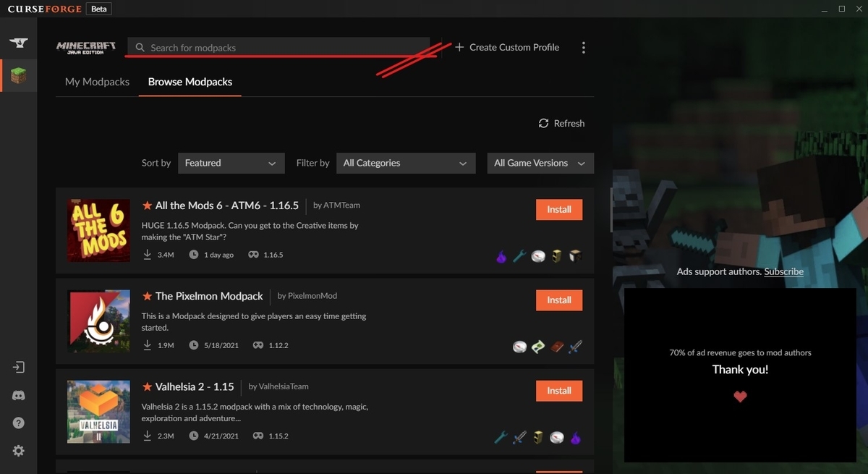The image size is (868, 474).
Task: Click the compass icon on Valhelsia 2
Action: pyautogui.click(x=557, y=437)
